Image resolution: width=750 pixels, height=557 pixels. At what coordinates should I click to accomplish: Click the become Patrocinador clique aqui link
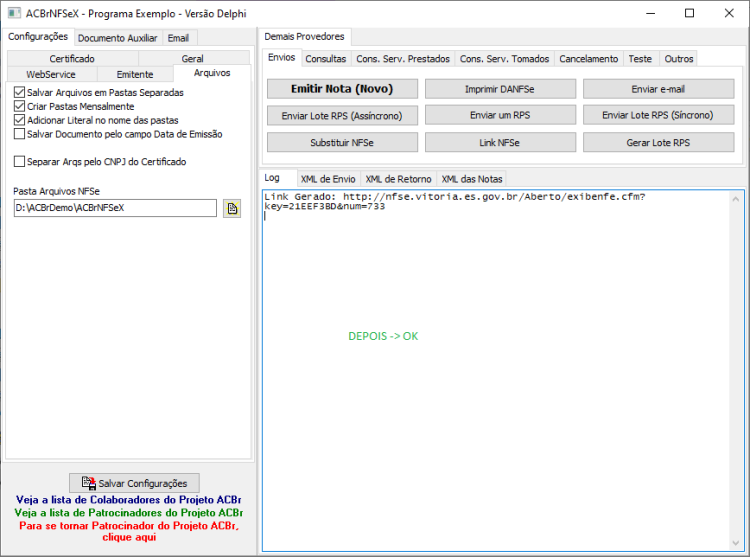pyautogui.click(x=129, y=531)
